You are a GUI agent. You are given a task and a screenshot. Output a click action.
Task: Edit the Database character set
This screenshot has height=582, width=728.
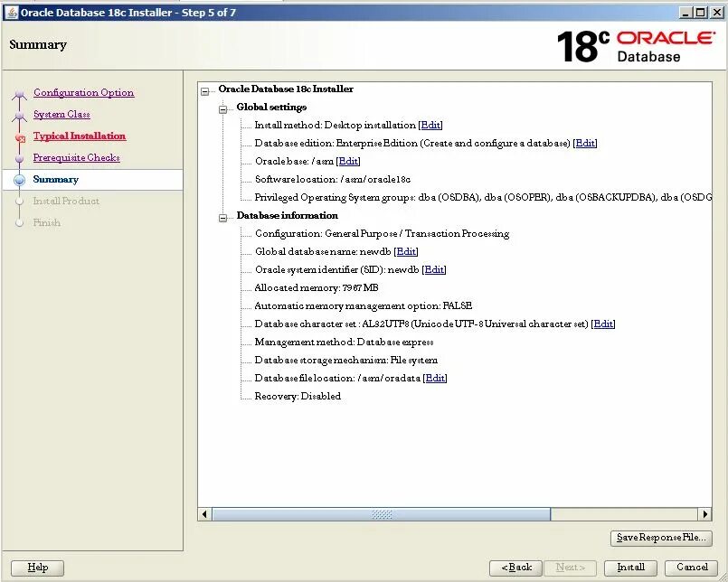[x=602, y=324]
